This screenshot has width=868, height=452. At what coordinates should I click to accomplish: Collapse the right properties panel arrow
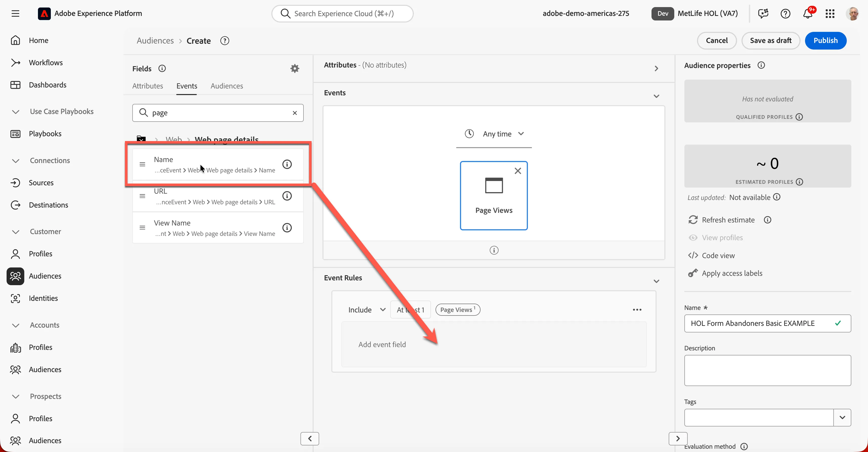(678, 438)
